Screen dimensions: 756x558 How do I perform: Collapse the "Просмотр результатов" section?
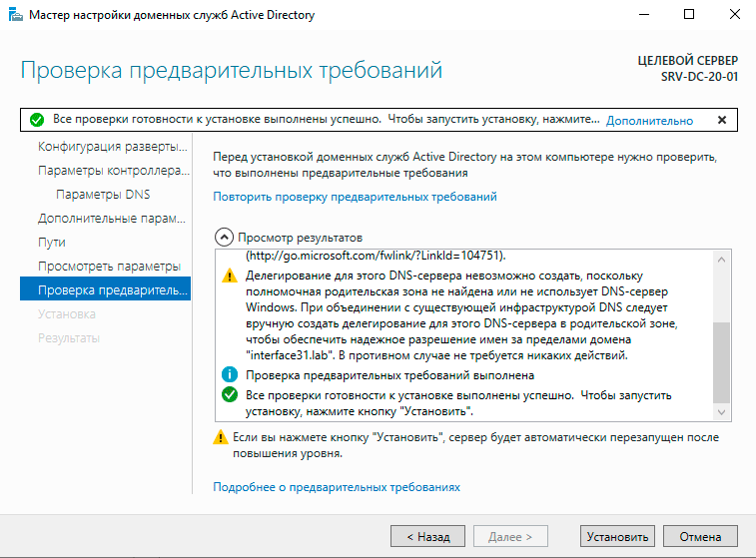[x=222, y=238]
